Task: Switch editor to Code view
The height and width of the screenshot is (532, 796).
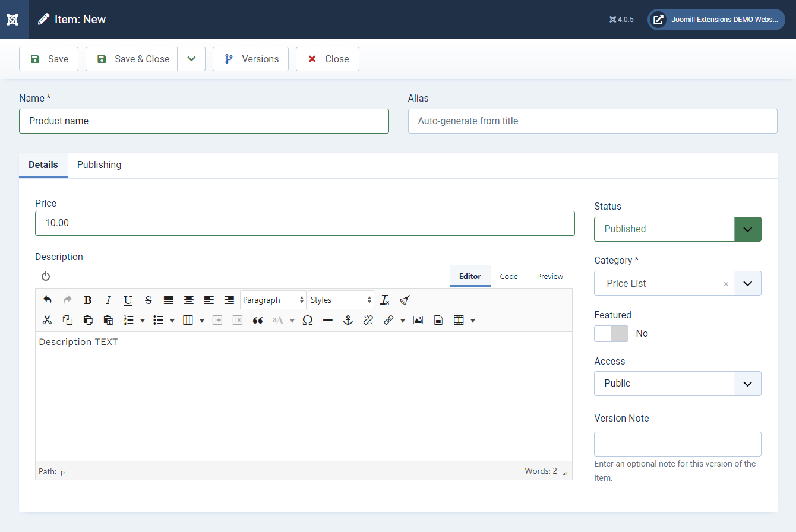Action: point(508,277)
